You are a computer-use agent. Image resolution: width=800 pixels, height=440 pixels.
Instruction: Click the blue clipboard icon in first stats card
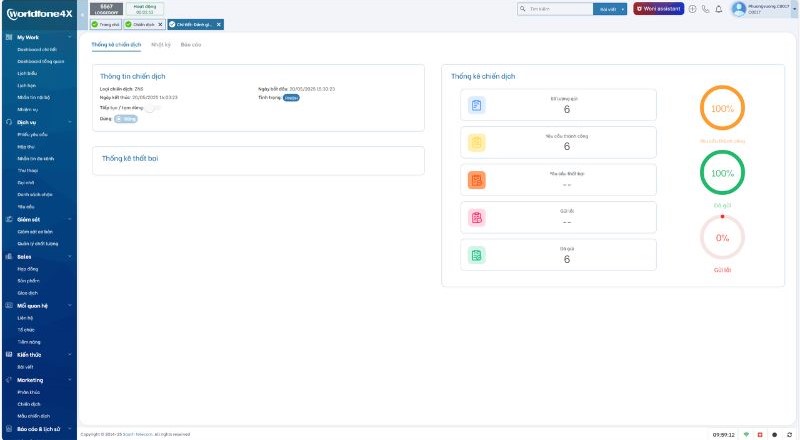tap(477, 105)
